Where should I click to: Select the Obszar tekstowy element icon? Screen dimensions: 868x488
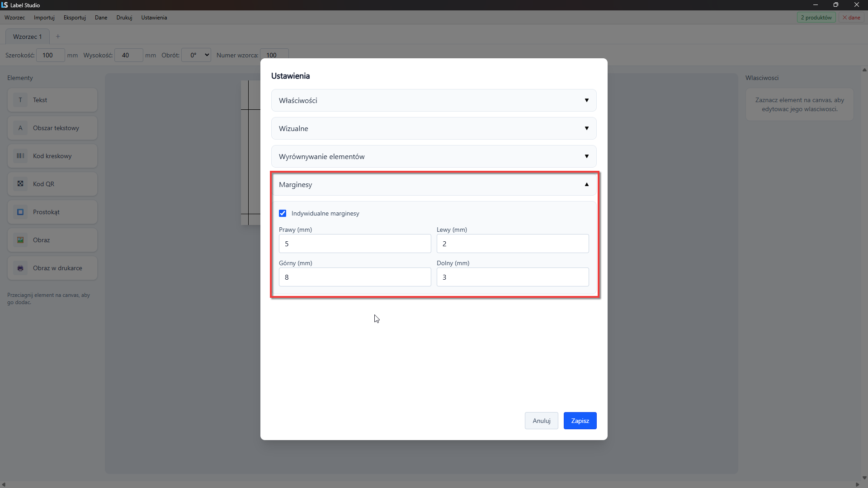20,128
